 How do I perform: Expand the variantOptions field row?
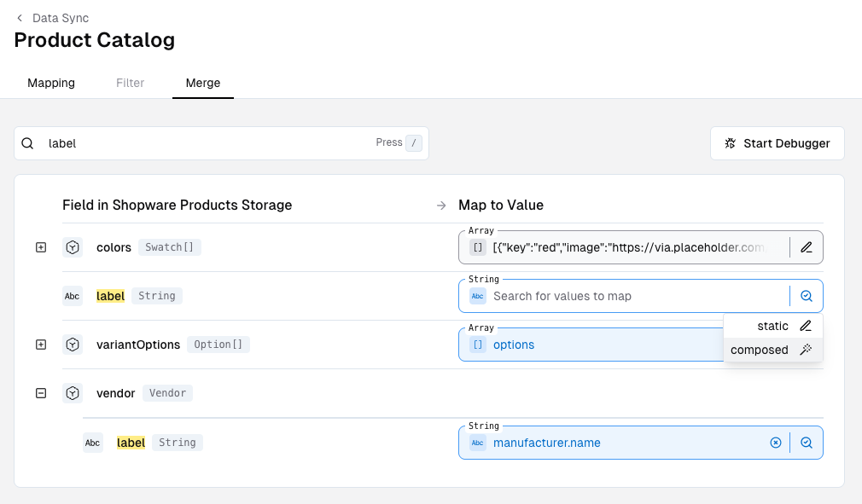40,345
